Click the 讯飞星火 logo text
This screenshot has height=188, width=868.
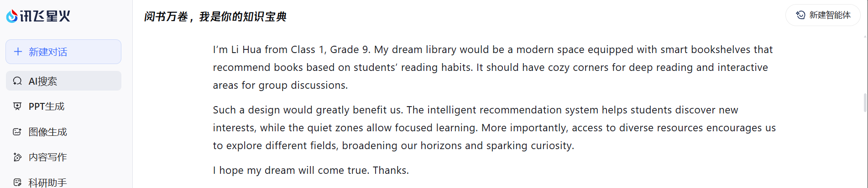pos(45,16)
